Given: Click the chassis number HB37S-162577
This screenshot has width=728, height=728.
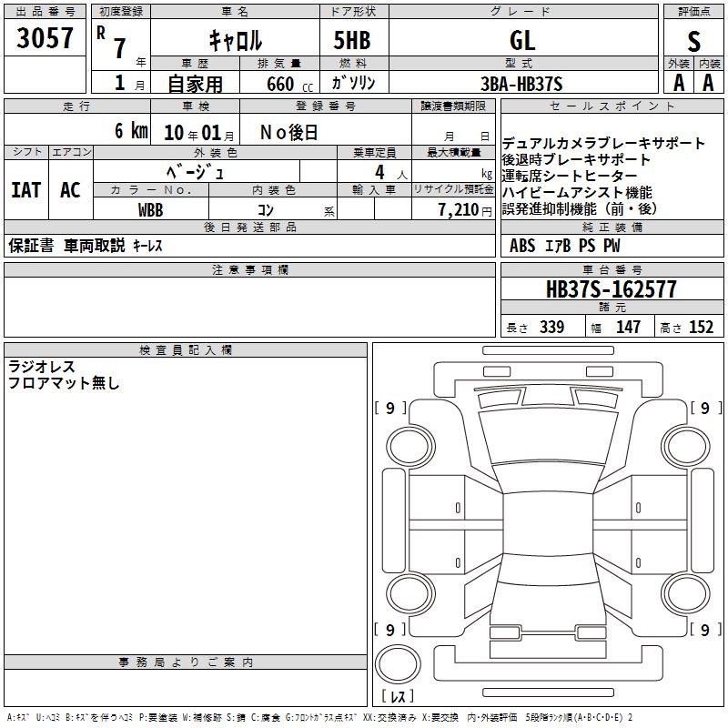Looking at the screenshot, I should coord(612,288).
